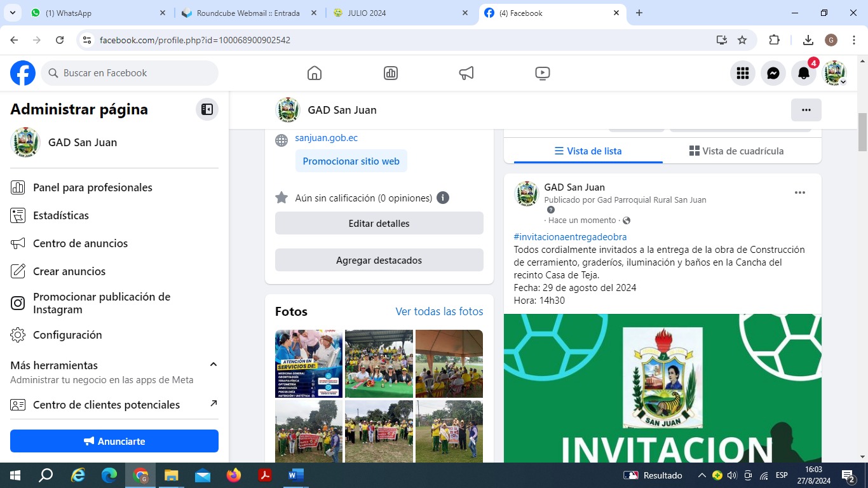Click info icon next to rating text
The width and height of the screenshot is (868, 488).
pyautogui.click(x=443, y=198)
